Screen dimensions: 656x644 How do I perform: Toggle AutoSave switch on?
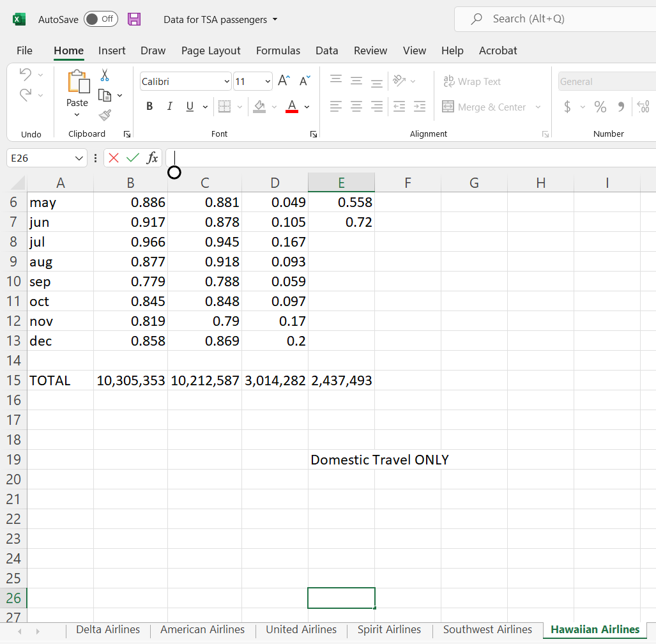pos(101,19)
